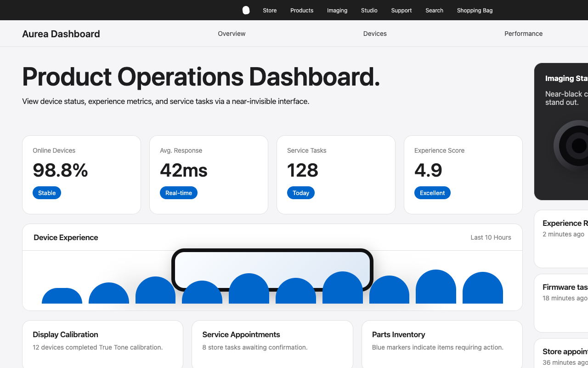The image size is (588, 368).
Task: Open the Firmware activity item title
Action: tap(565, 287)
